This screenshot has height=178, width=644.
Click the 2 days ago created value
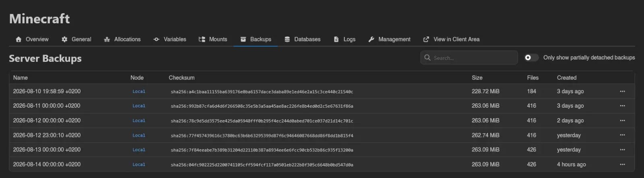coord(570,121)
